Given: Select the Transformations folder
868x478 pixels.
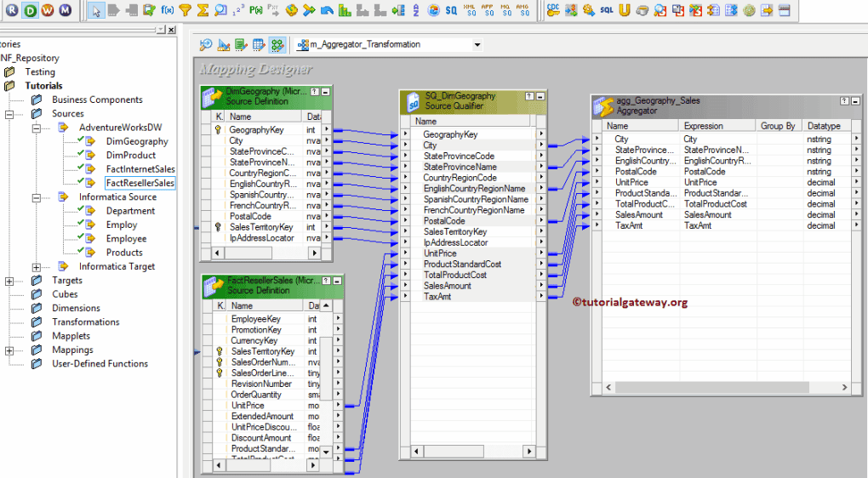Looking at the screenshot, I should pyautogui.click(x=85, y=322).
